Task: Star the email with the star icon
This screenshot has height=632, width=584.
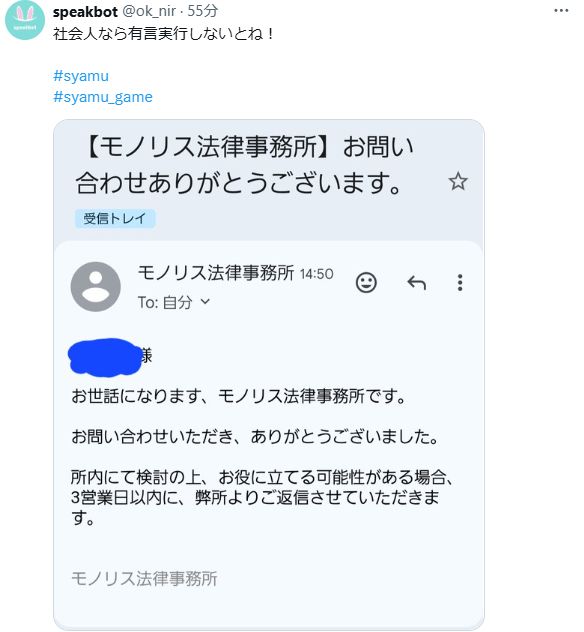Action: pyautogui.click(x=458, y=181)
